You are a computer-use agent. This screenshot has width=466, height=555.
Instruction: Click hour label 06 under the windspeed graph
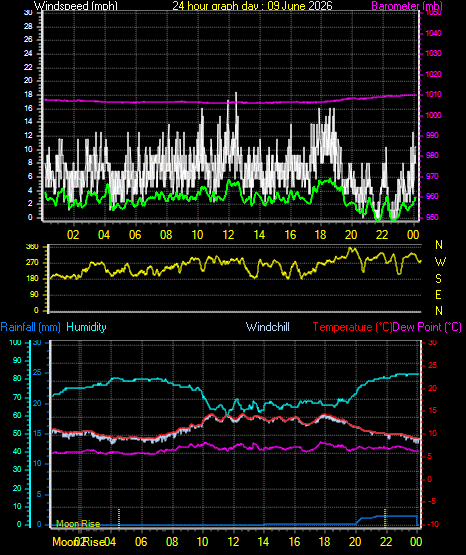tap(135, 235)
